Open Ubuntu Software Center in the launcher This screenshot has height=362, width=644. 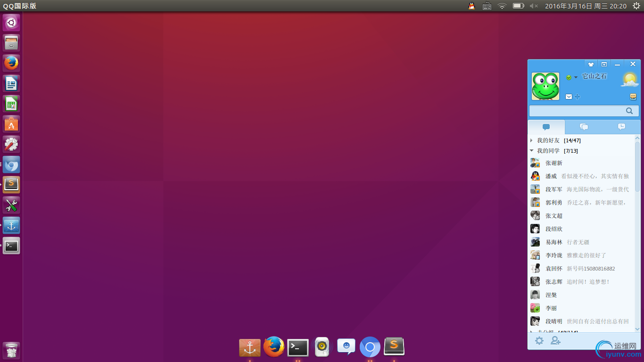pos(11,124)
